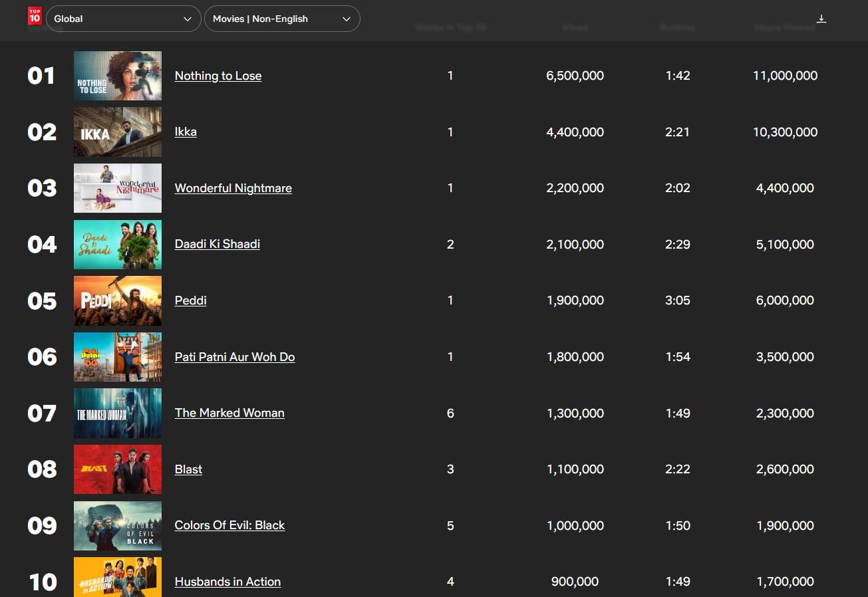
Task: Open the Movies | Non-English category dropdown
Action: 282,19
